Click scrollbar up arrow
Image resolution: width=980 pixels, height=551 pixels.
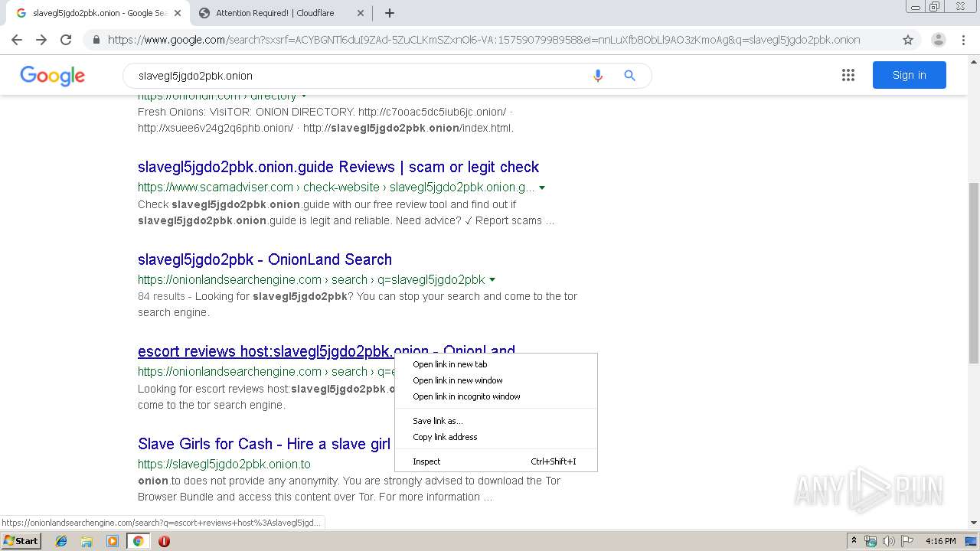coord(974,60)
